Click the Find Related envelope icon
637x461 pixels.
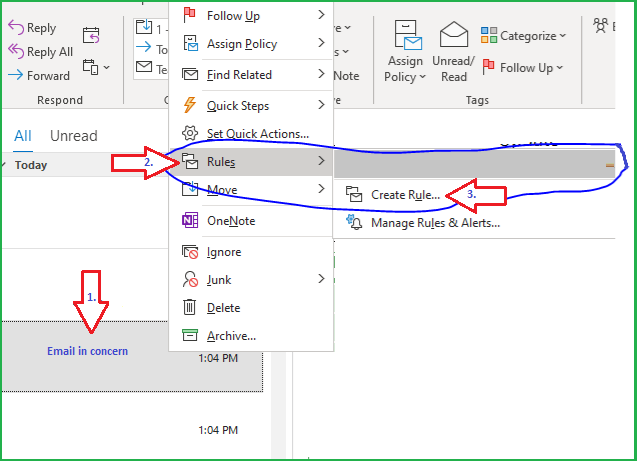[190, 74]
